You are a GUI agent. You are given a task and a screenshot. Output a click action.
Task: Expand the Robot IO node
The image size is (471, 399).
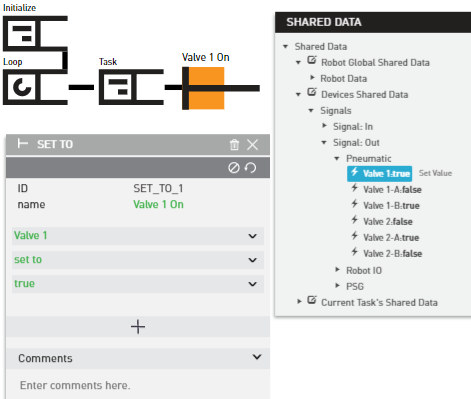pos(337,270)
